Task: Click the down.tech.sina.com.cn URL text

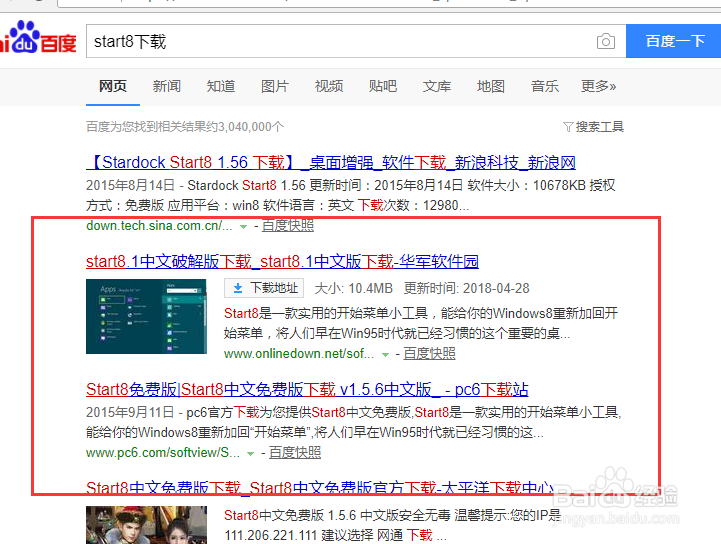Action: click(159, 226)
